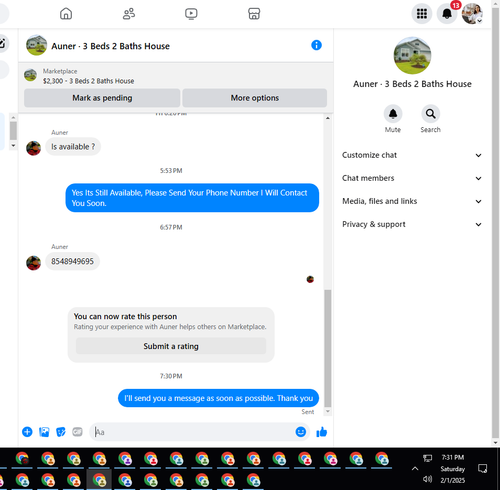
Task: Open the emoji picker in message box
Action: (301, 432)
